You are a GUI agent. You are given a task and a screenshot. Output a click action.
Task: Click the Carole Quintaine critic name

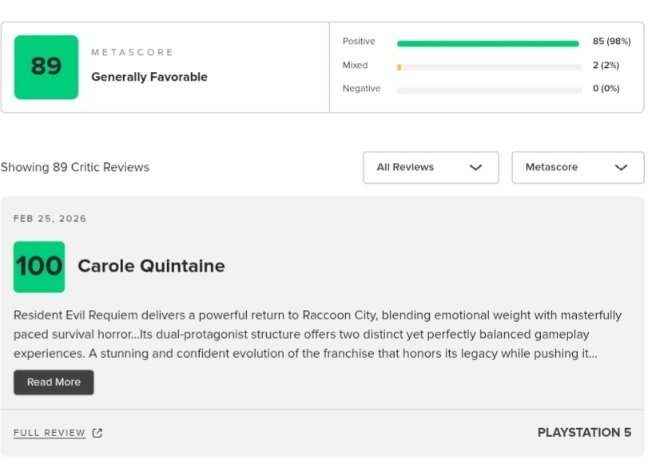coord(151,266)
